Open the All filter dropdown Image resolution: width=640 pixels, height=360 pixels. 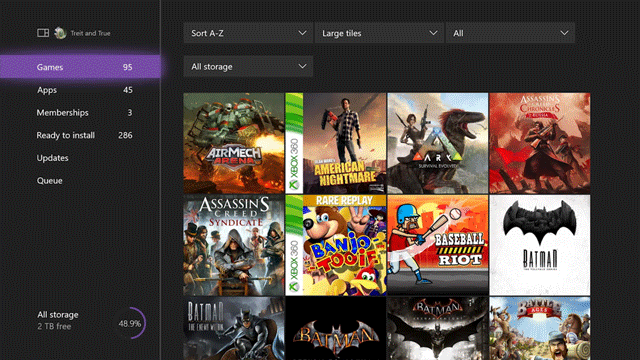pos(510,33)
